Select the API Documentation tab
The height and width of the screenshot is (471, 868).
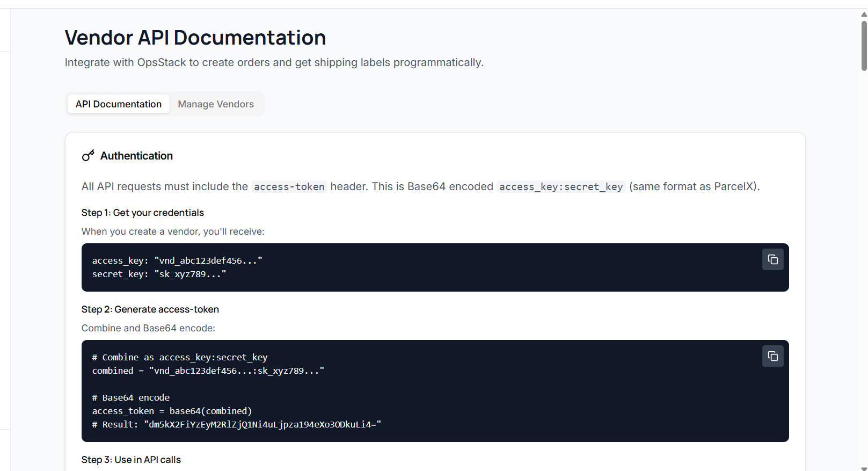click(119, 104)
